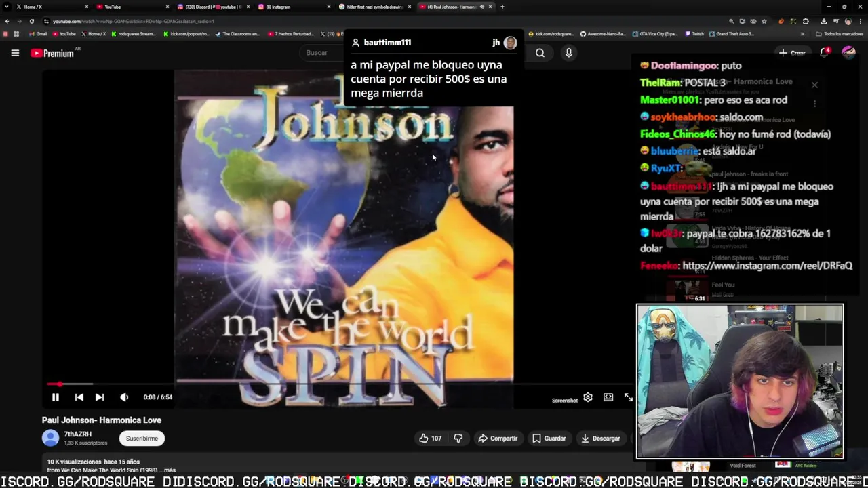Enter fullscreen on the video player
Screen dimensions: 868x488
[629, 397]
